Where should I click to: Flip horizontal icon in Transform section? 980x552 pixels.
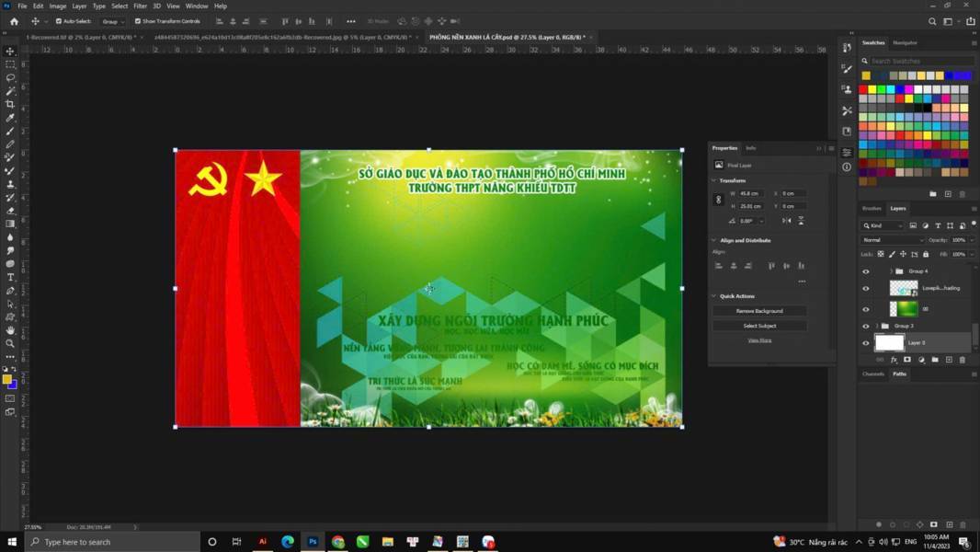click(x=786, y=221)
